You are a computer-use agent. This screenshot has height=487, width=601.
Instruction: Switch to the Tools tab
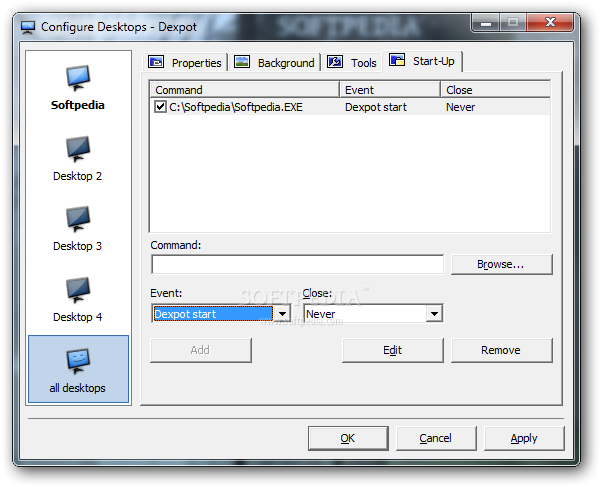(352, 62)
